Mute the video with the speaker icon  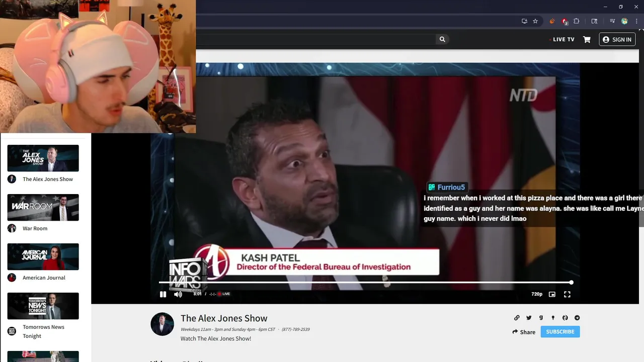(x=178, y=294)
